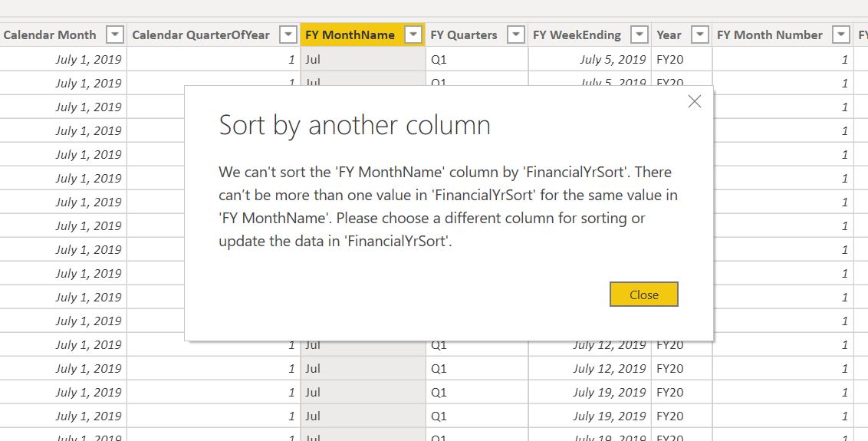Open FY Quarters column filter arrow

tap(515, 35)
